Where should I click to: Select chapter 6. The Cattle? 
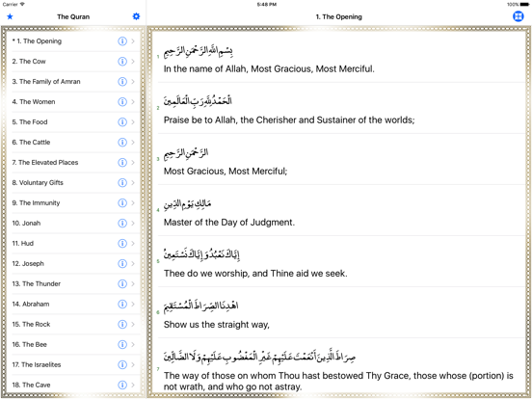point(73,143)
